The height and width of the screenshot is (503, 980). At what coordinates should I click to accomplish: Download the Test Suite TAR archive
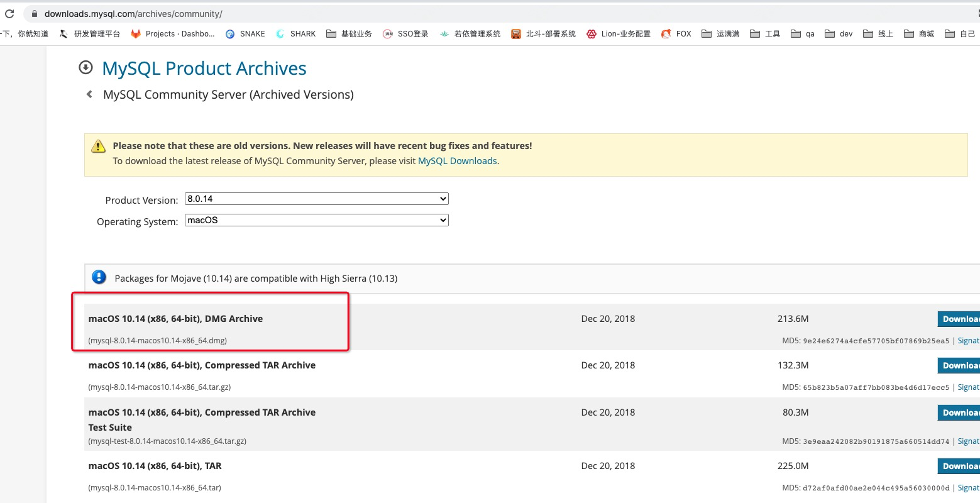click(x=959, y=412)
